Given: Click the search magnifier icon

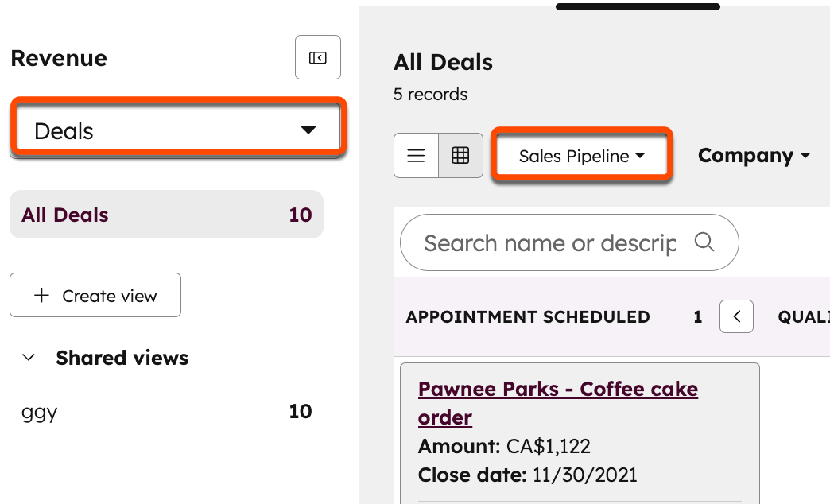Looking at the screenshot, I should point(705,242).
